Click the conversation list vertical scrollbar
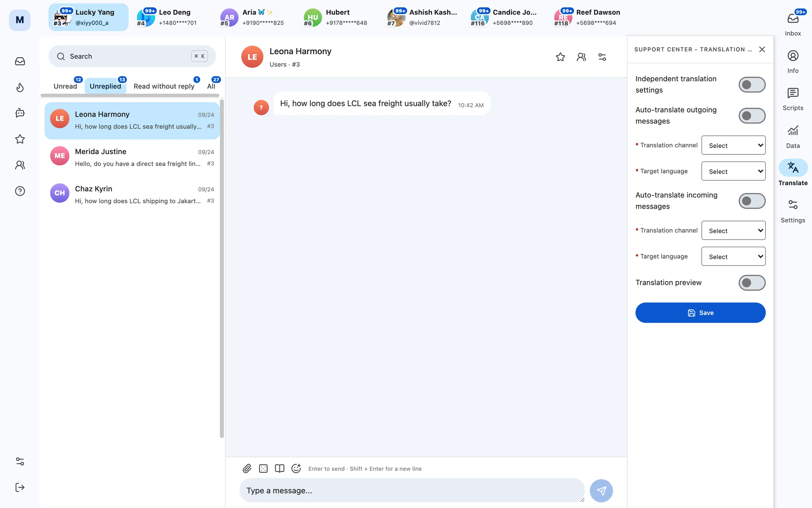The width and height of the screenshot is (812, 508). pos(222,268)
